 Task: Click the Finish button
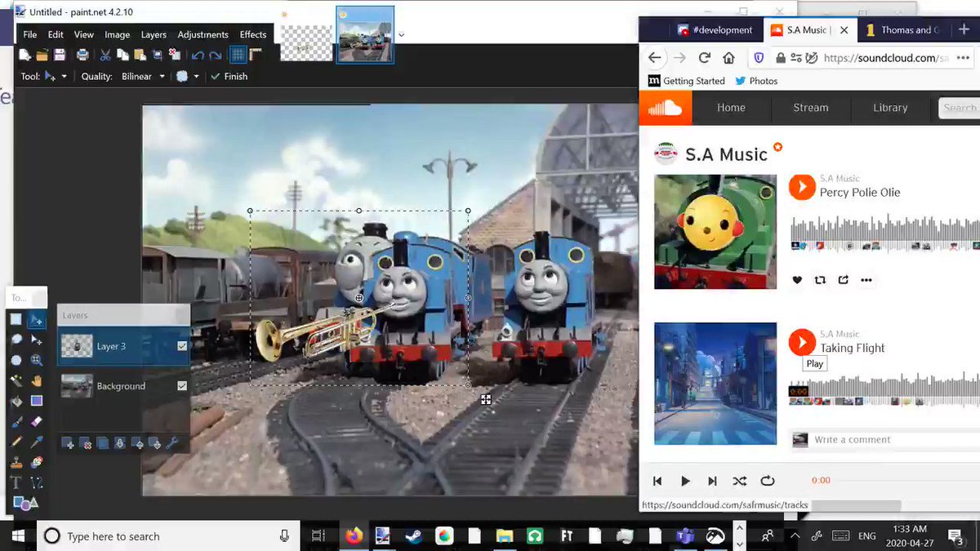click(x=229, y=76)
